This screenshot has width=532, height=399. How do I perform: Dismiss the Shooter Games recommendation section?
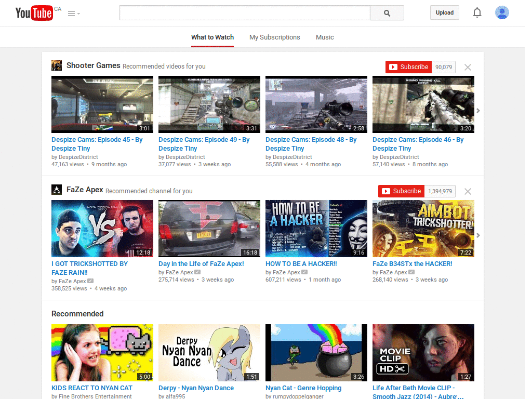point(468,67)
